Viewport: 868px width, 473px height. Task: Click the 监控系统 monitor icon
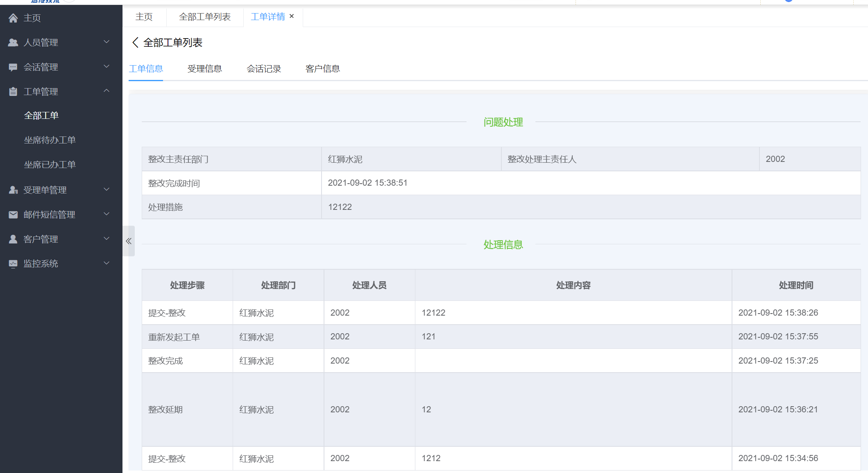tap(13, 264)
